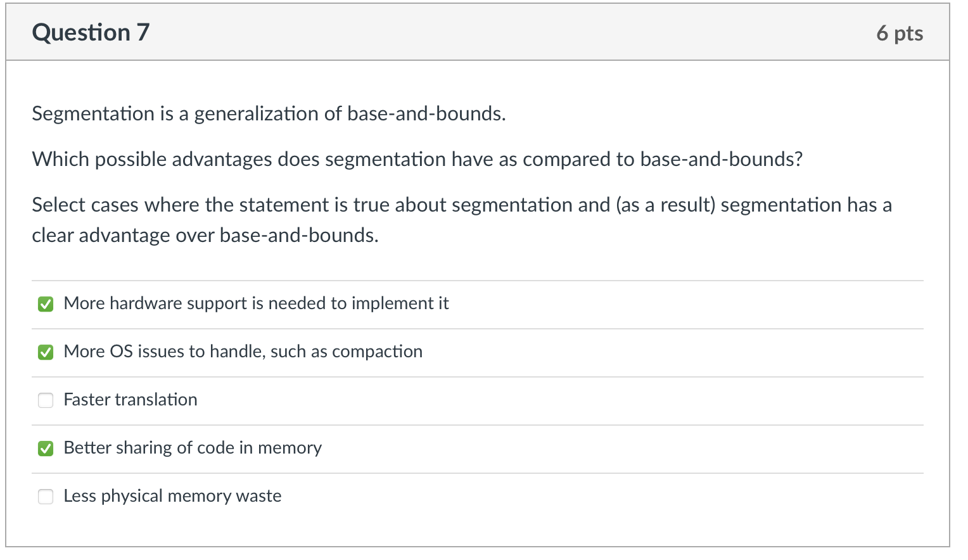Click the 'Which possible advantages' question text
Image resolution: width=968 pixels, height=560 pixels.
(417, 159)
